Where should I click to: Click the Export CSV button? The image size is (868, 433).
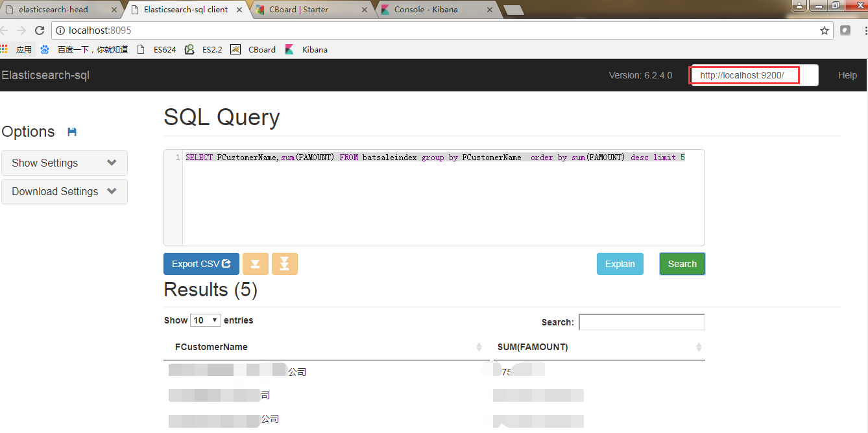[x=201, y=264]
